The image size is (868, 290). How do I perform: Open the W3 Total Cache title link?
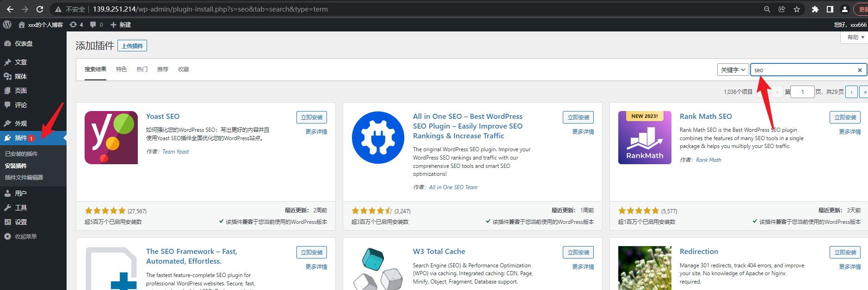pos(439,252)
